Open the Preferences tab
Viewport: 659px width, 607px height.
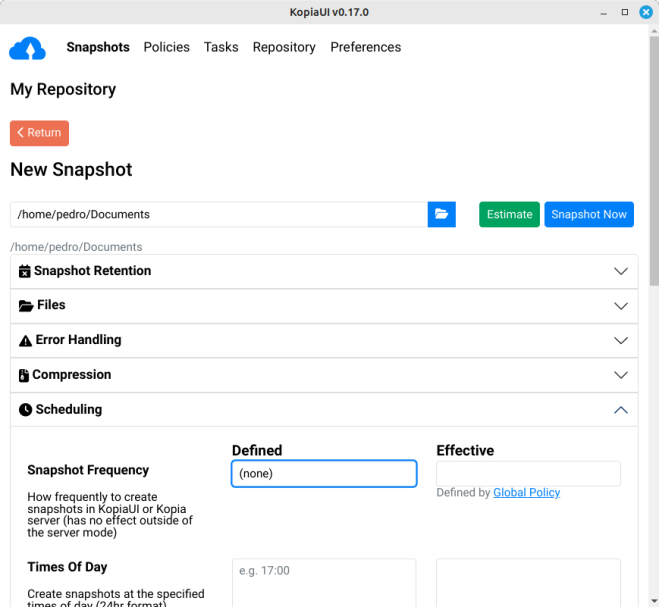366,47
